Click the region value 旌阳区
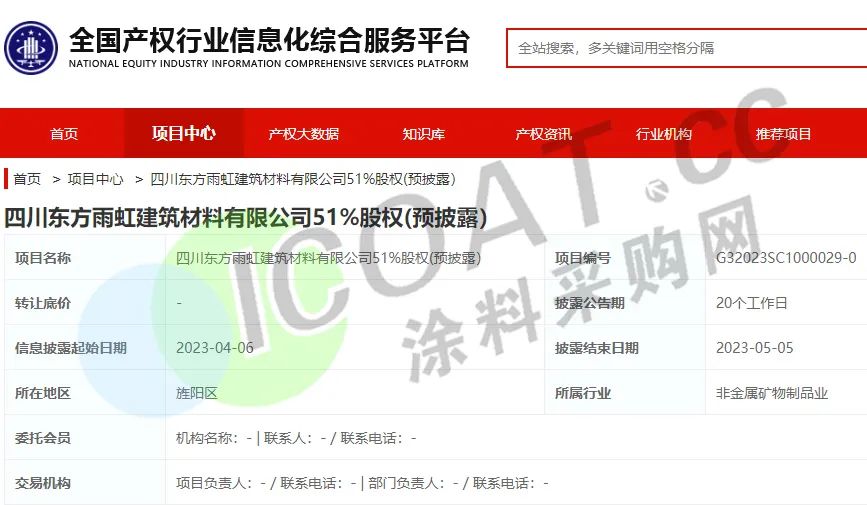Screen dimensions: 867x505 coord(197,393)
